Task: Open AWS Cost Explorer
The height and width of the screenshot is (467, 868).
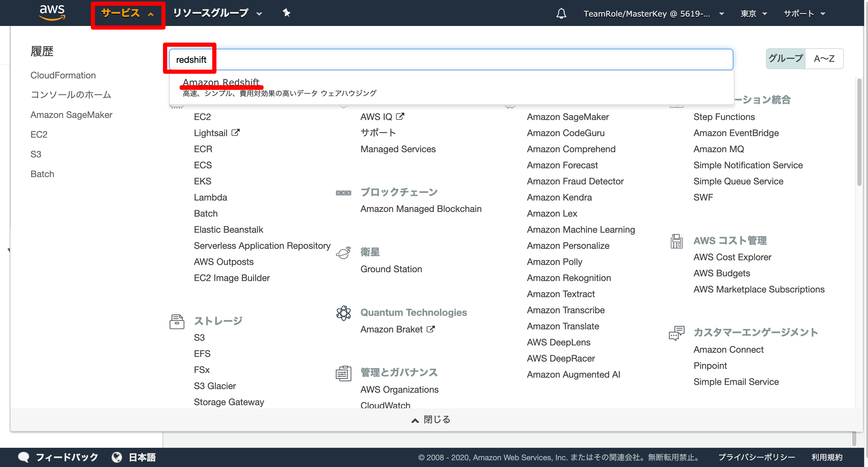Action: tap(732, 257)
